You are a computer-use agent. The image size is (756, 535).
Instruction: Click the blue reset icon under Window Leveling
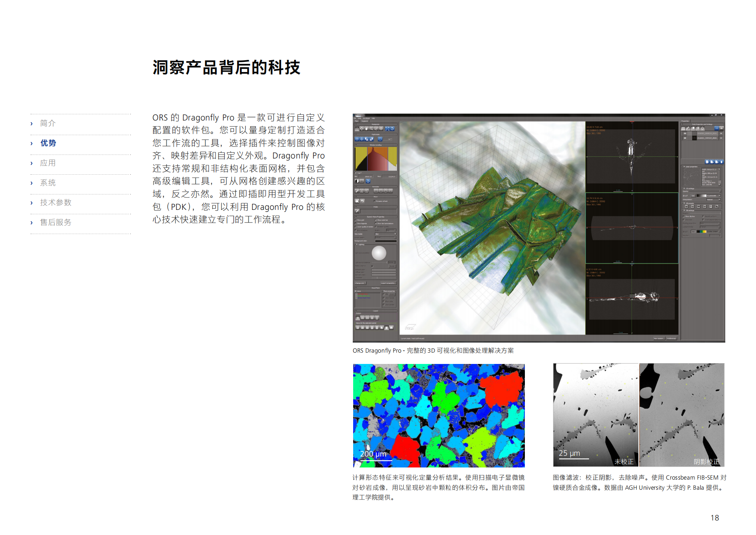tap(368, 181)
